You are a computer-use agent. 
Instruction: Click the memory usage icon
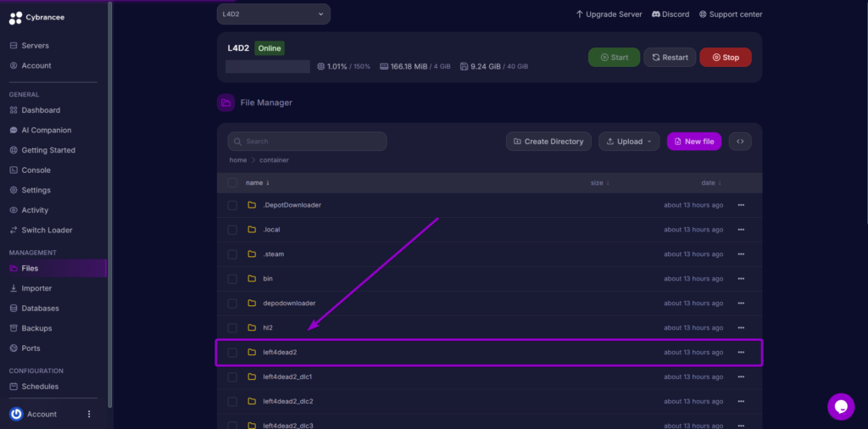click(384, 66)
